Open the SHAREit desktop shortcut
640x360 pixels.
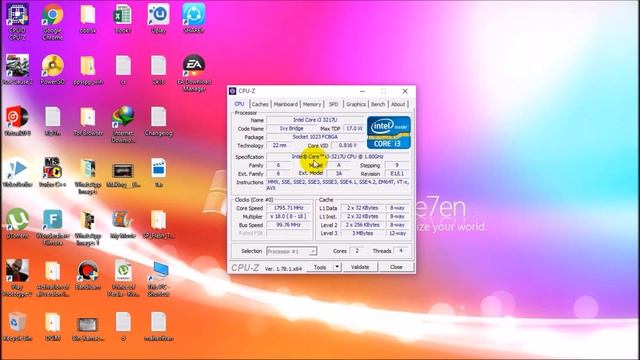(x=193, y=18)
